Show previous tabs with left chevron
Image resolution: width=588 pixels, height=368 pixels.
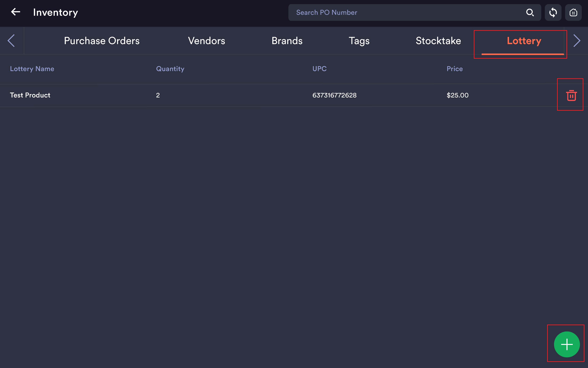tap(11, 41)
